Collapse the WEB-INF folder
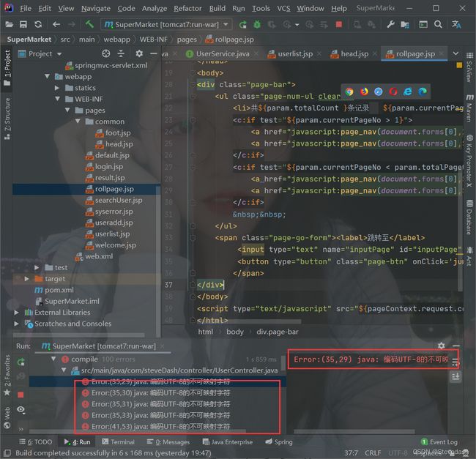The width and height of the screenshot is (476, 459). [58, 99]
